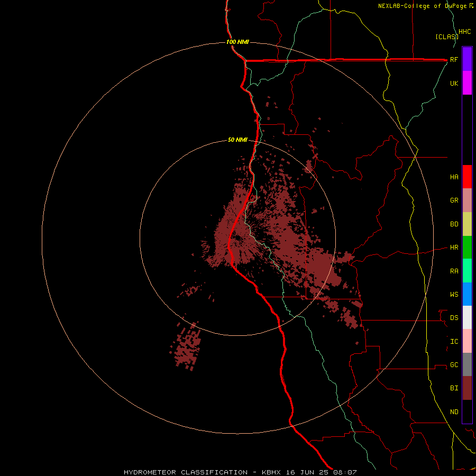The width and height of the screenshot is (476, 476).
Task: Click the BI dark red legend swatch
Action: (x=467, y=388)
